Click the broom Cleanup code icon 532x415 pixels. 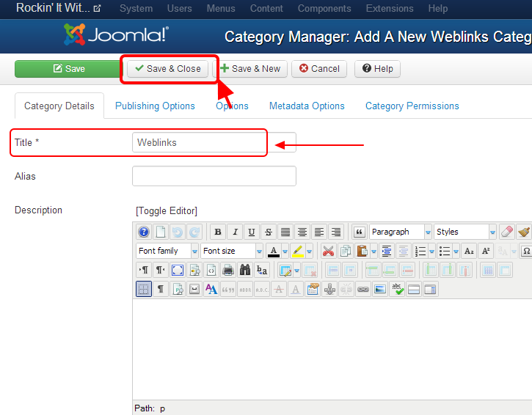tap(524, 232)
